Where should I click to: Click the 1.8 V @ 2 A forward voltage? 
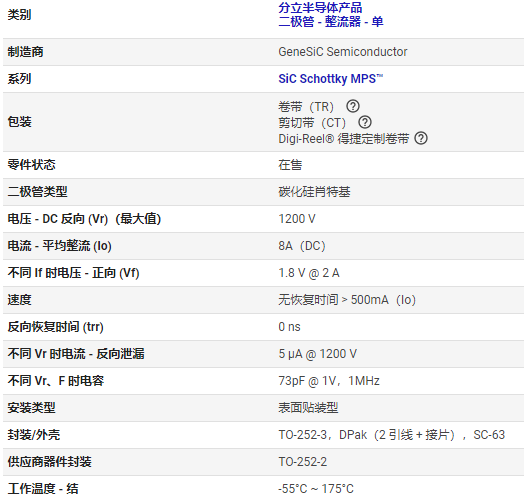pyautogui.click(x=309, y=273)
